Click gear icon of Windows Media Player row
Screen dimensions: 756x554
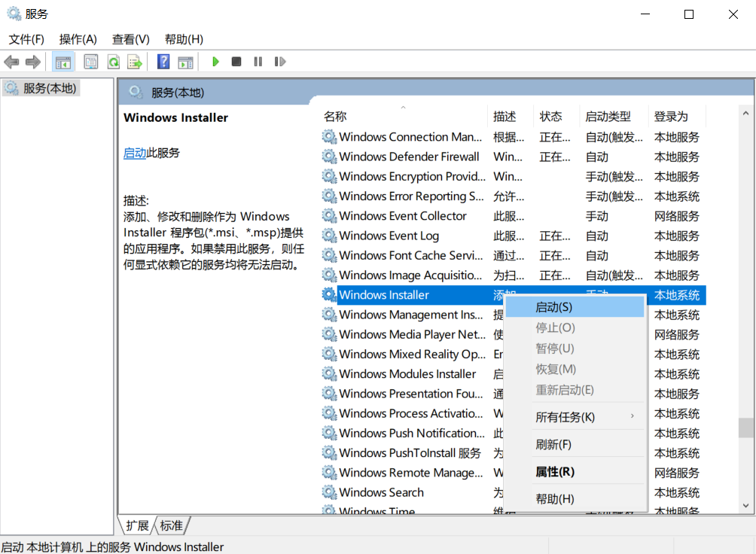click(329, 335)
